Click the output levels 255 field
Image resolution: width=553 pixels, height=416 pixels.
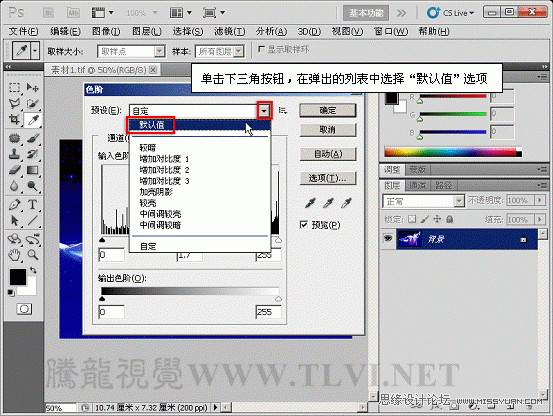[x=268, y=312]
